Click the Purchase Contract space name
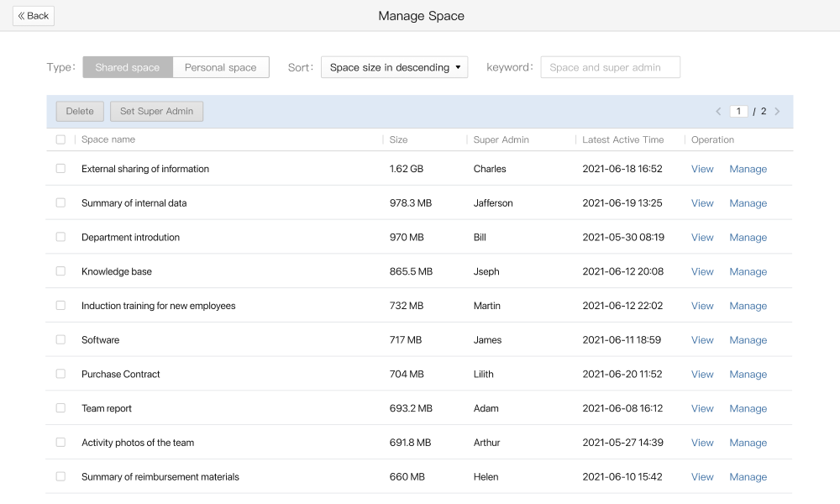Screen dimensions: 840x504 (x=120, y=375)
